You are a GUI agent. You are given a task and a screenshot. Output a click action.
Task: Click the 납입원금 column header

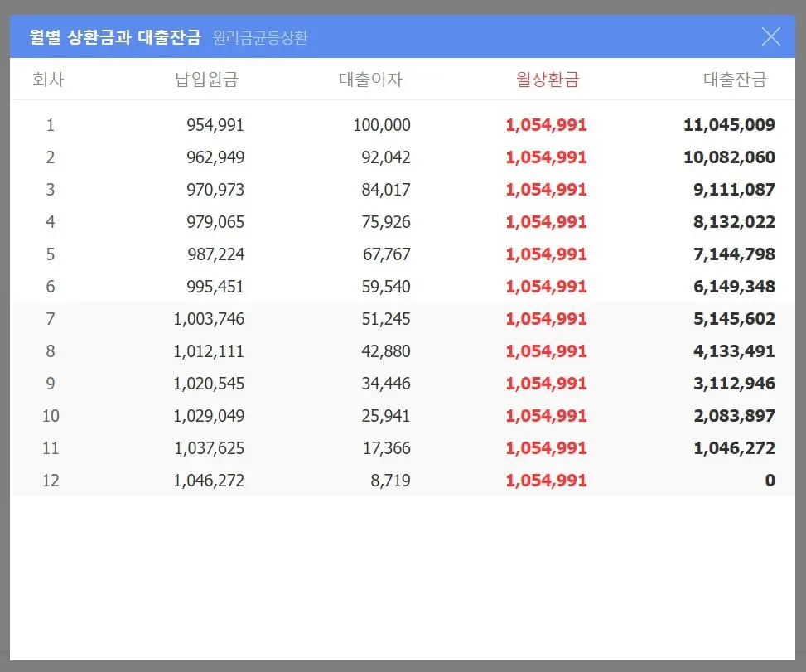(x=206, y=80)
